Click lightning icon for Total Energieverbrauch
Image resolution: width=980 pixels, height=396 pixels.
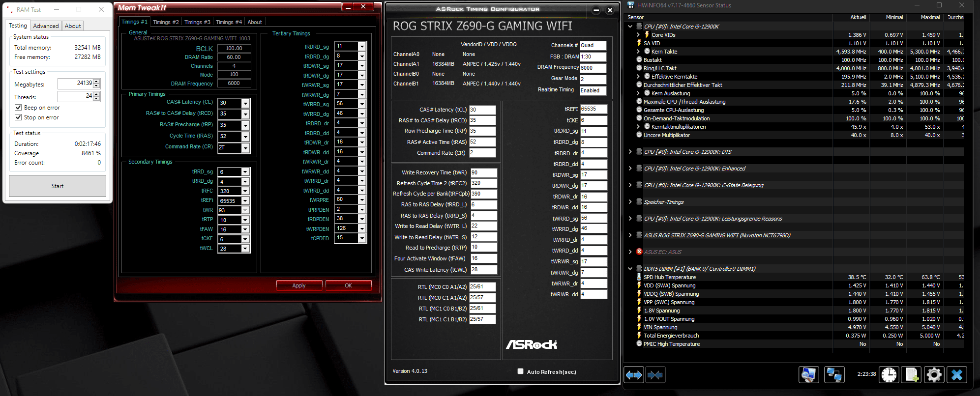pyautogui.click(x=639, y=336)
